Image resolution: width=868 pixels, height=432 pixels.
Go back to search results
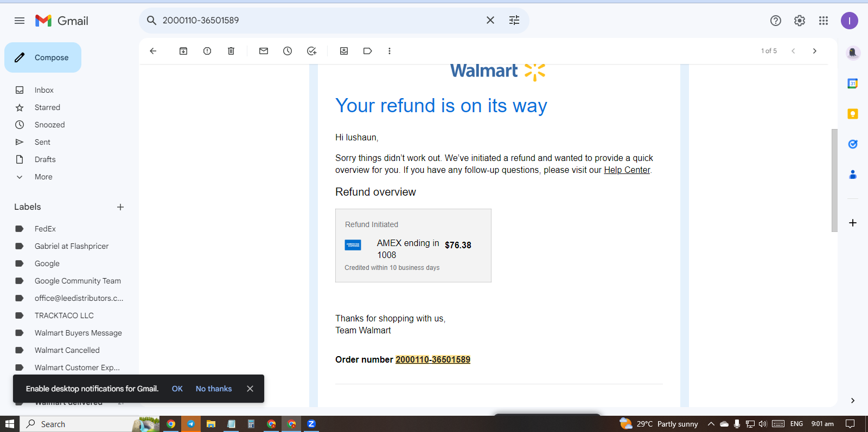(153, 51)
